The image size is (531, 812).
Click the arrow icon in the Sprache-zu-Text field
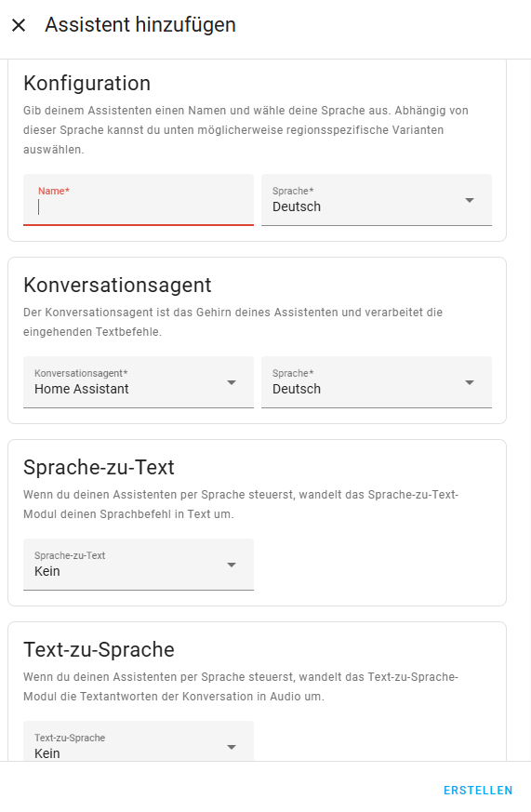pyautogui.click(x=232, y=565)
